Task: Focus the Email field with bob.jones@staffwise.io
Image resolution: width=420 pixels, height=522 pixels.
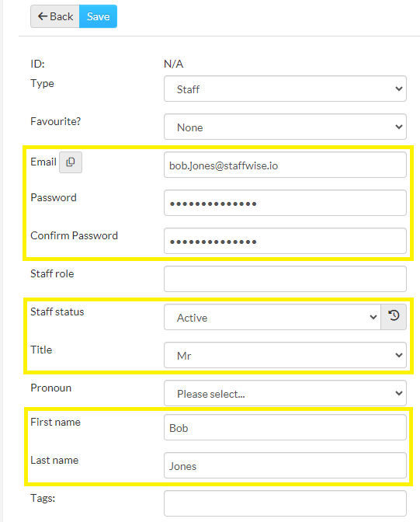Action: click(x=285, y=165)
